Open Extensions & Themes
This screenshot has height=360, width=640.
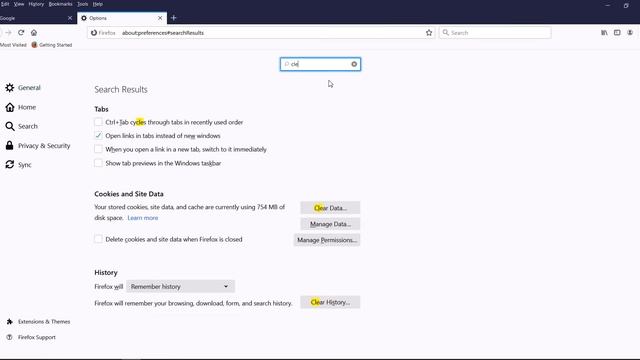pyautogui.click(x=38, y=322)
